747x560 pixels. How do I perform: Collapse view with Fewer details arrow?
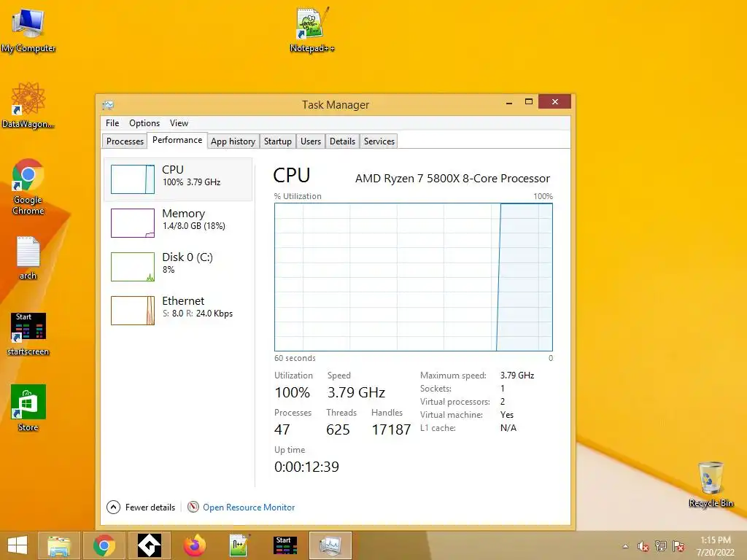[113, 507]
